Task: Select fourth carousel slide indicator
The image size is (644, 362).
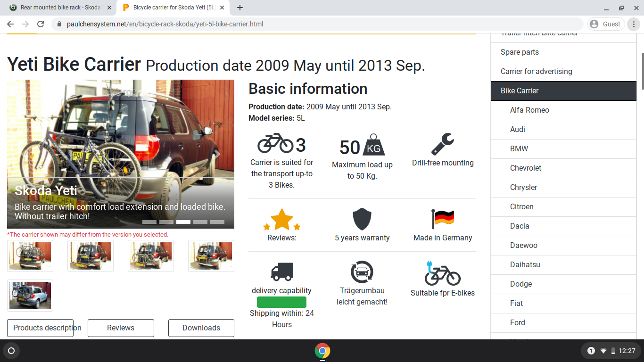Action: click(x=200, y=222)
